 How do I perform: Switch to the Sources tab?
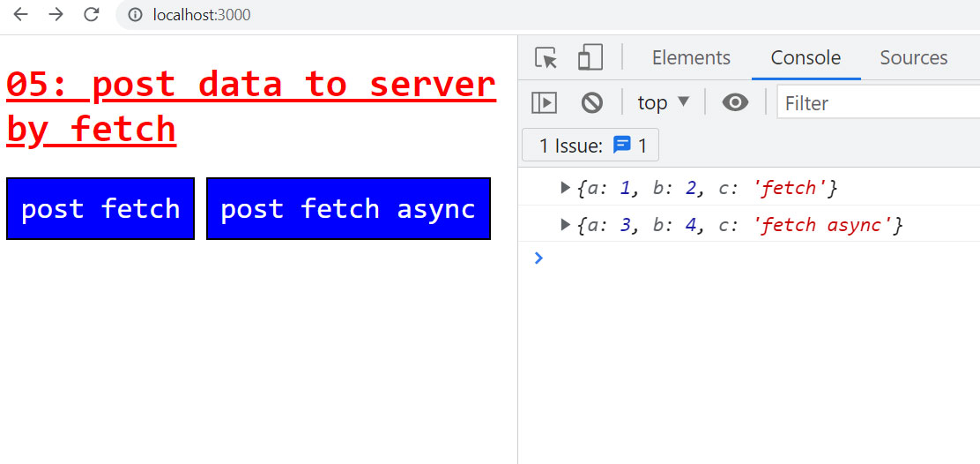point(913,58)
